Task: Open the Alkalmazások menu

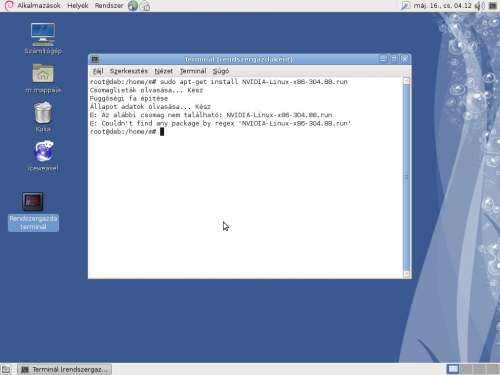Action: click(39, 6)
